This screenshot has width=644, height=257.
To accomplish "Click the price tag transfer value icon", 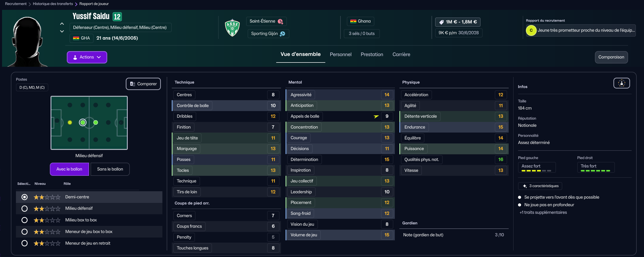I will 441,22.
